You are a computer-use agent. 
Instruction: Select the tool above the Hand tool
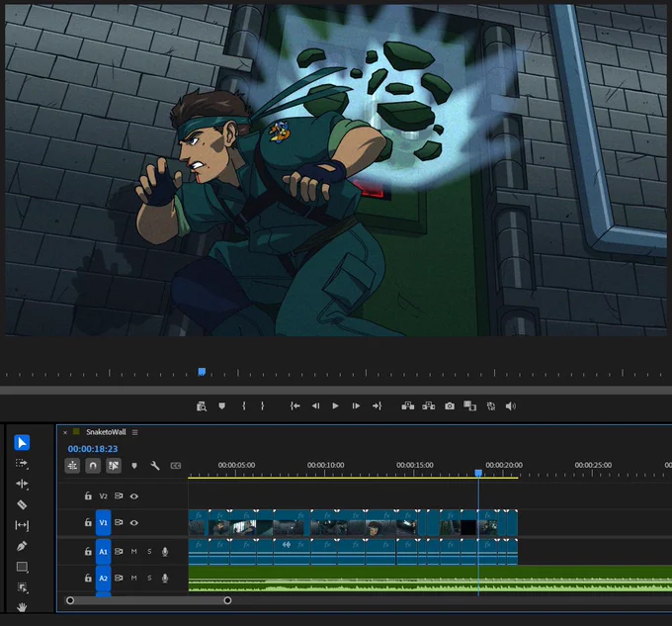click(x=22, y=587)
